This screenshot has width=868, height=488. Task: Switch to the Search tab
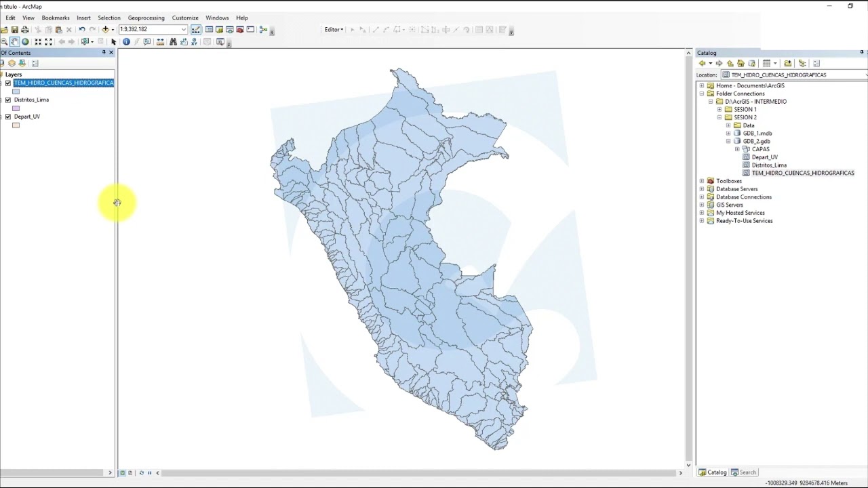tap(743, 472)
